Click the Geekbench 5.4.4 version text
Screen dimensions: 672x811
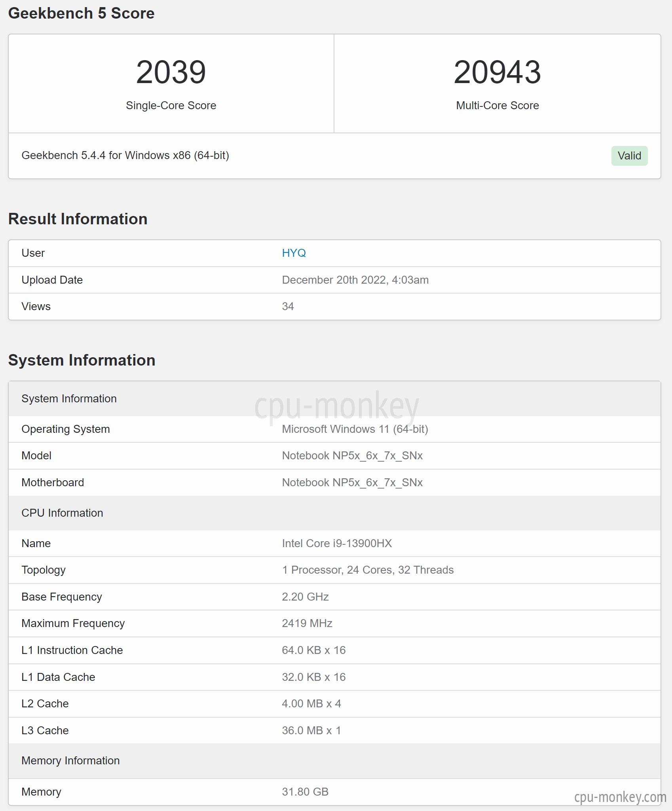(125, 155)
